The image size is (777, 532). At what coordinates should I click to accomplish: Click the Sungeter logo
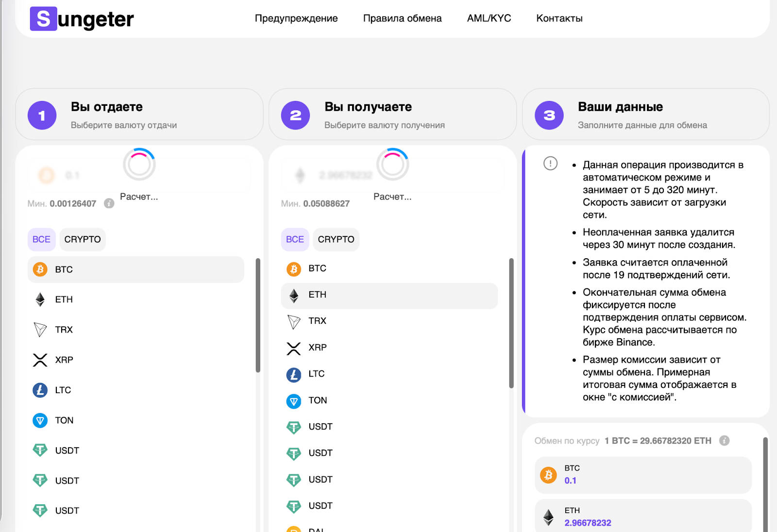[82, 19]
